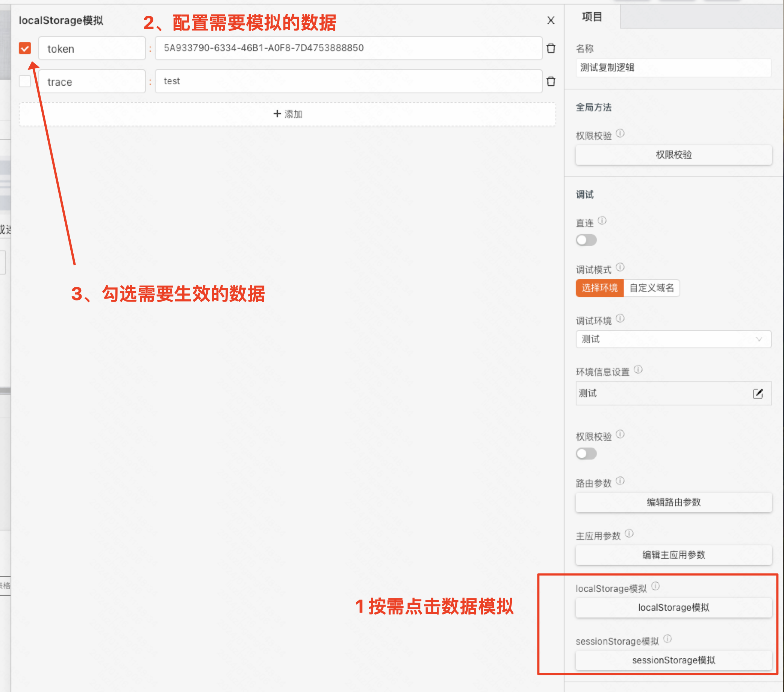Click info icon next to 直连
The width and height of the screenshot is (784, 692).
(x=602, y=221)
